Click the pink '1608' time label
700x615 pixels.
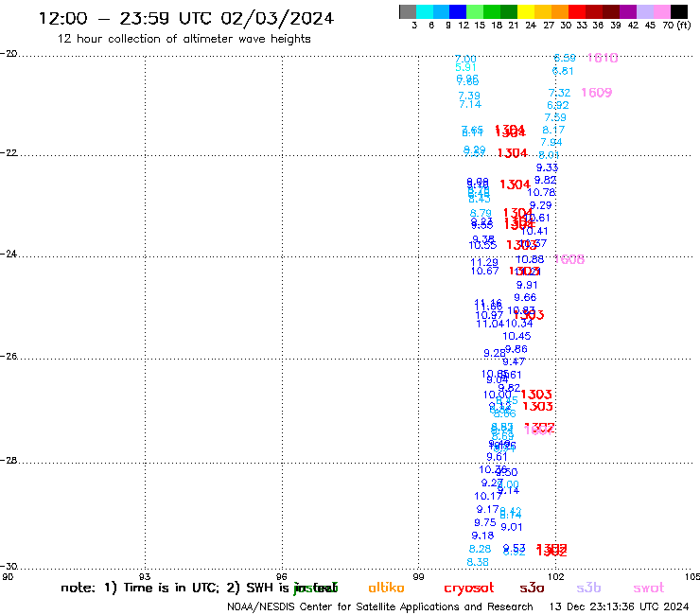click(x=569, y=259)
